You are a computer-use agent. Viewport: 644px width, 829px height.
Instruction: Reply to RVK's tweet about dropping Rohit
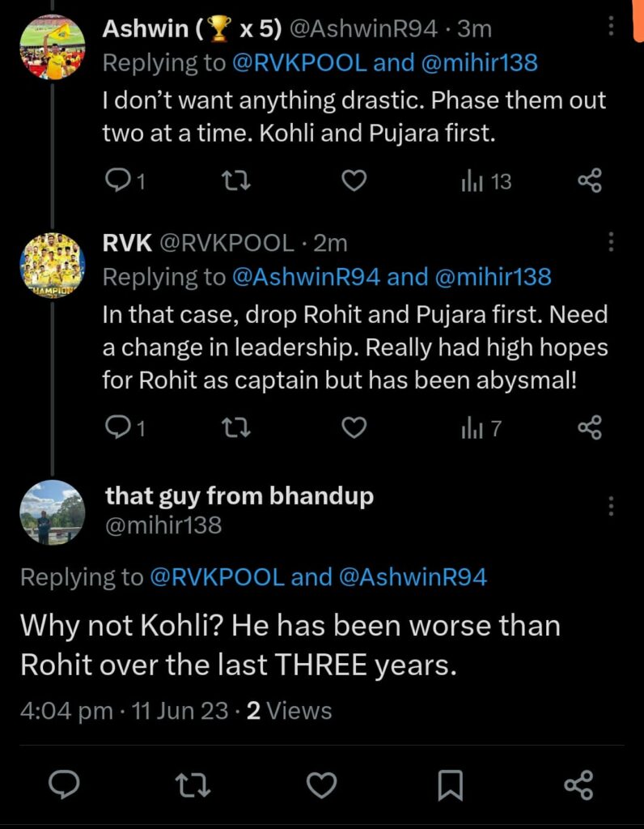coord(118,427)
